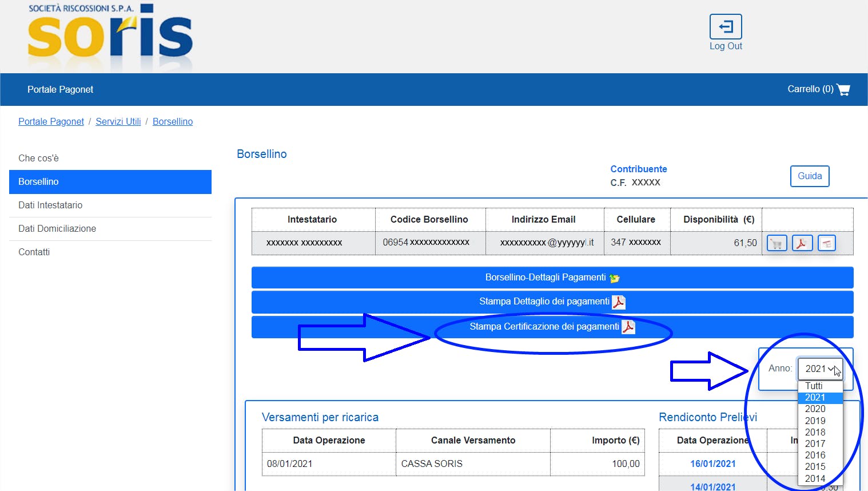Image resolution: width=868 pixels, height=491 pixels.
Task: Choose Tutti in the year dropdown list
Action: click(x=814, y=386)
